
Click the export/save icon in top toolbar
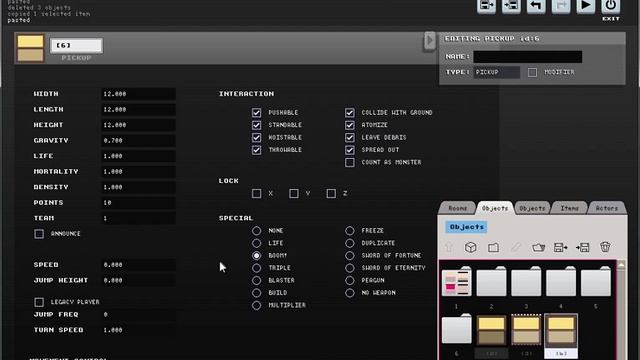[x=486, y=6]
